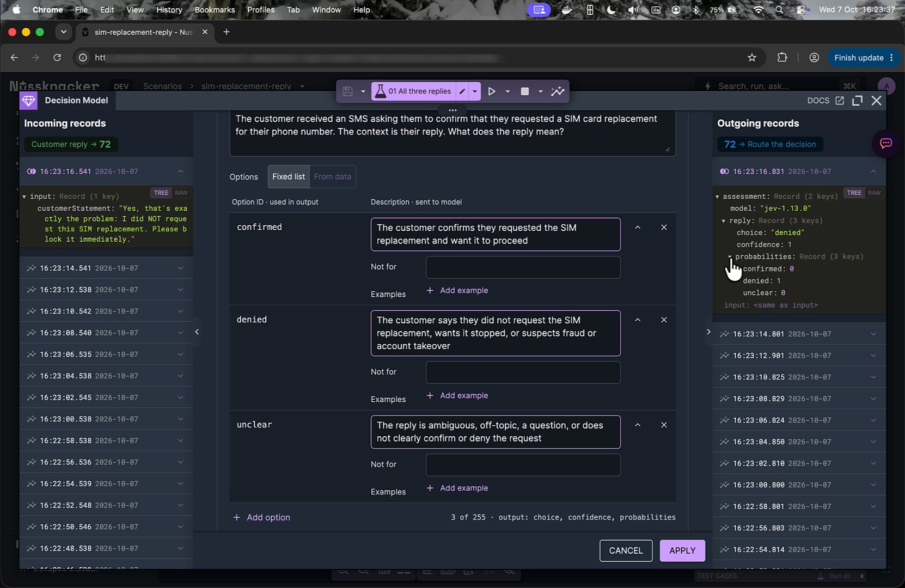Viewport: 905px width, 588px height.
Task: Click the Not for field of confirmed option
Action: [523, 267]
